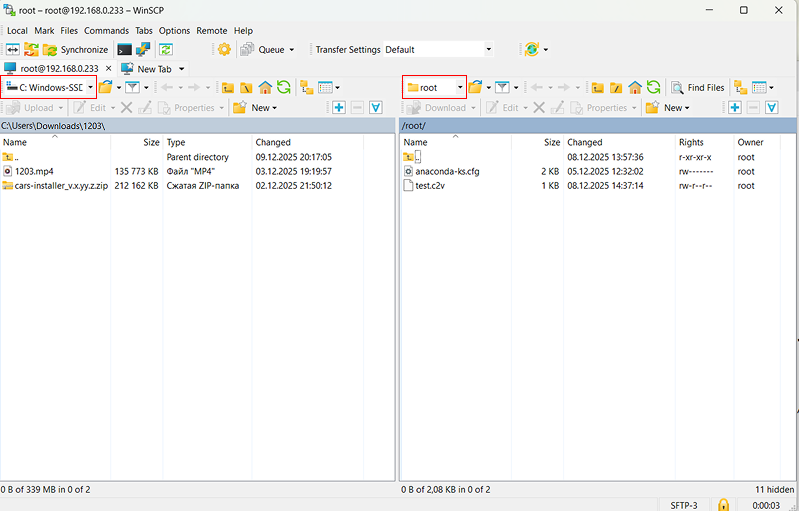Open the Options menu

pos(174,31)
